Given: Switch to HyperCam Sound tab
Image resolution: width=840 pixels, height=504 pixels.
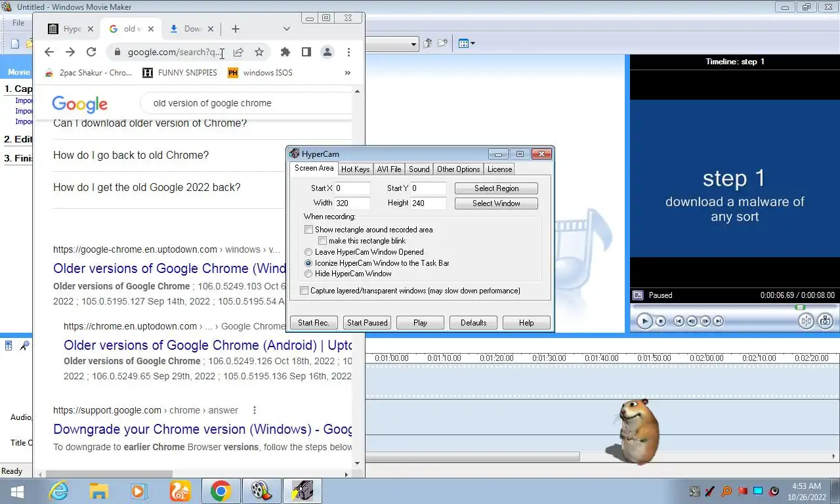Looking at the screenshot, I should [419, 169].
